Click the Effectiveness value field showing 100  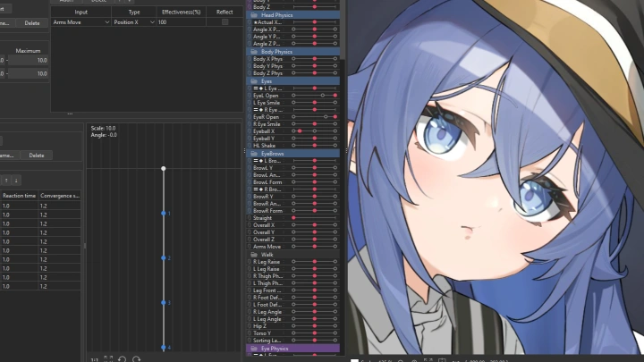(x=181, y=22)
